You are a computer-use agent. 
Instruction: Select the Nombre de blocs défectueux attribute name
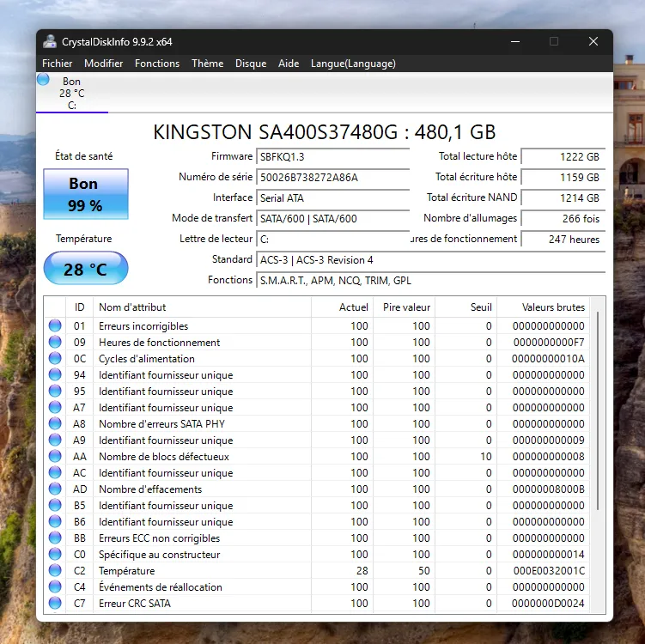pos(164,457)
